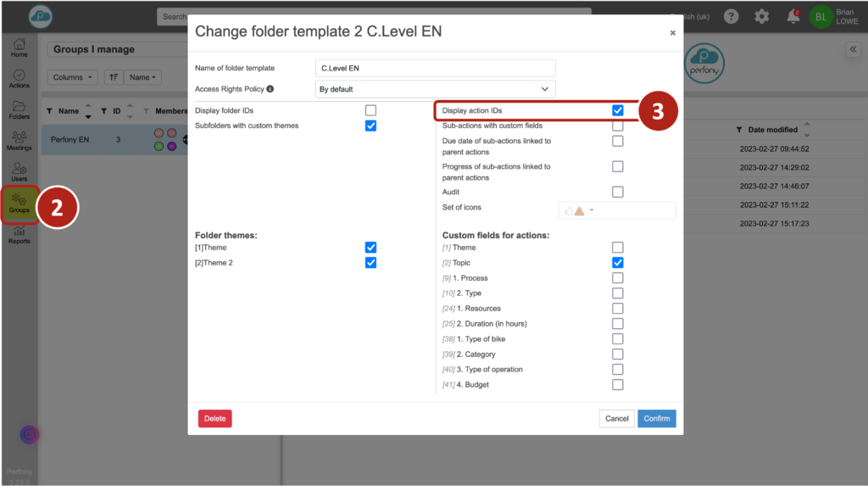Image resolution: width=868 pixels, height=486 pixels.
Task: Untick the Topic custom field checkbox
Action: pyautogui.click(x=618, y=263)
